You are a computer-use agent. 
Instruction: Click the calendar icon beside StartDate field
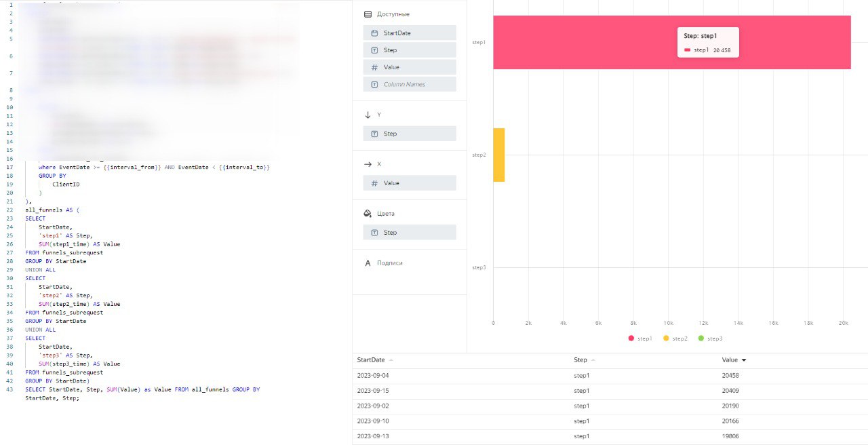click(374, 33)
